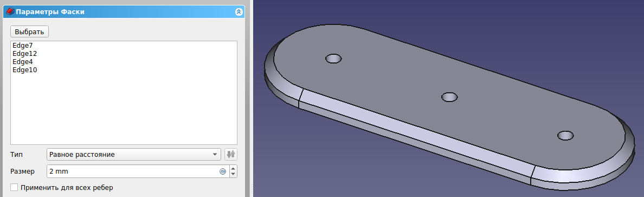Click the rightmost hole on the plate
The height and width of the screenshot is (197, 644).
[565, 135]
